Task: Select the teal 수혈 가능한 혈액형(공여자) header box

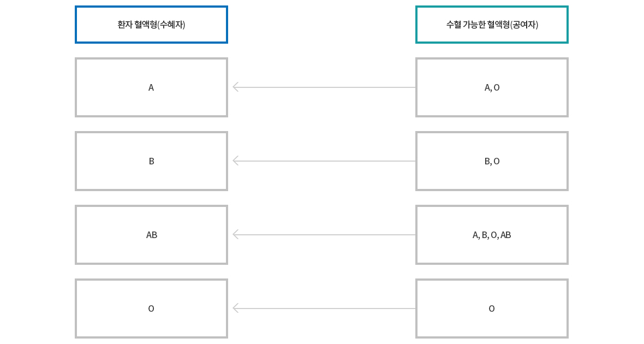Action: (492, 25)
